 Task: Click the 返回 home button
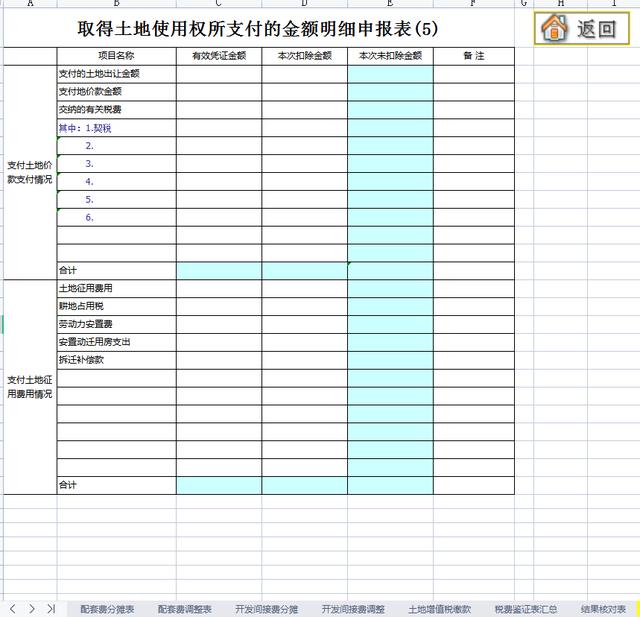582,28
